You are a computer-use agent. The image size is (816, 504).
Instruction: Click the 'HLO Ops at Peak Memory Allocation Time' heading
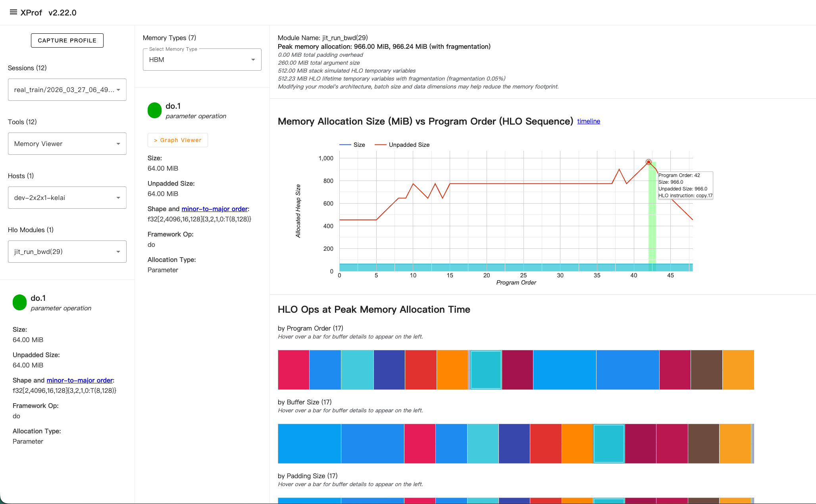point(374,310)
